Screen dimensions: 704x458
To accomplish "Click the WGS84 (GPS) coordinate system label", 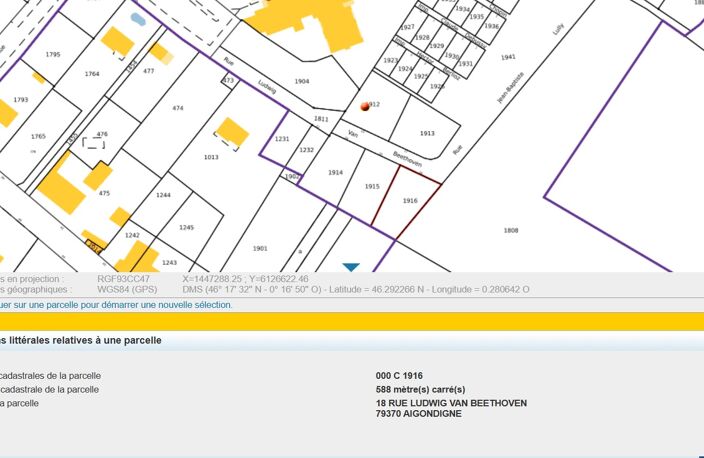I will (x=127, y=290).
